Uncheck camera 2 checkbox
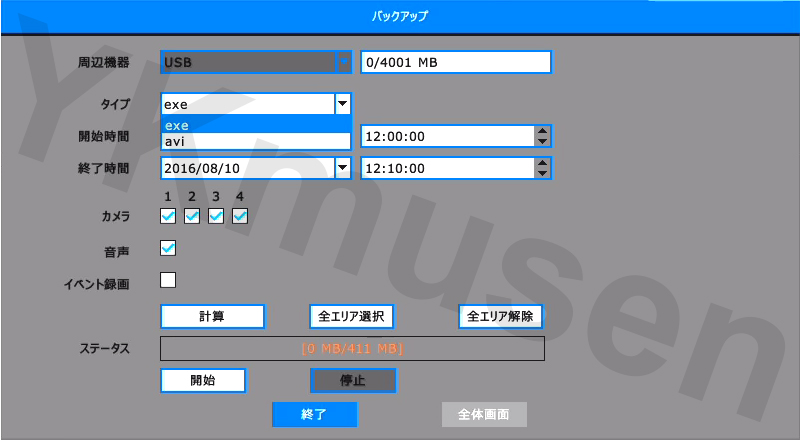 tap(192, 216)
